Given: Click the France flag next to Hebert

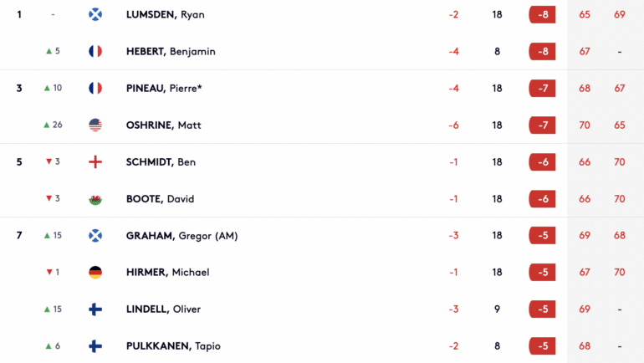Looking at the screenshot, I should point(95,51).
